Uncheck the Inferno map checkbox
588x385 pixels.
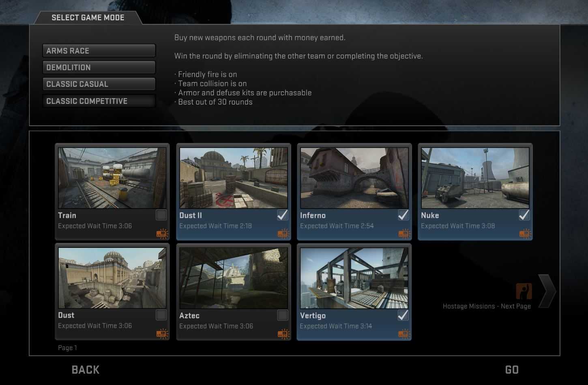coord(403,215)
